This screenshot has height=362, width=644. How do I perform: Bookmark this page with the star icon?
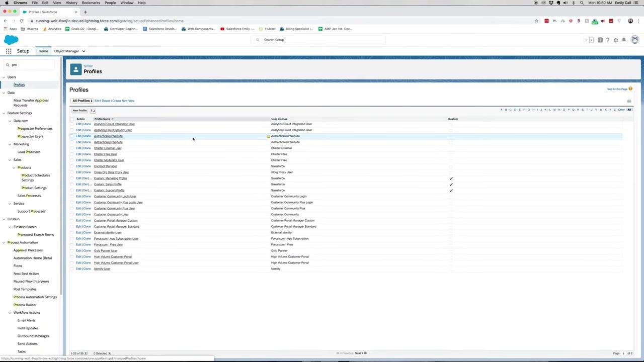[x=537, y=21]
